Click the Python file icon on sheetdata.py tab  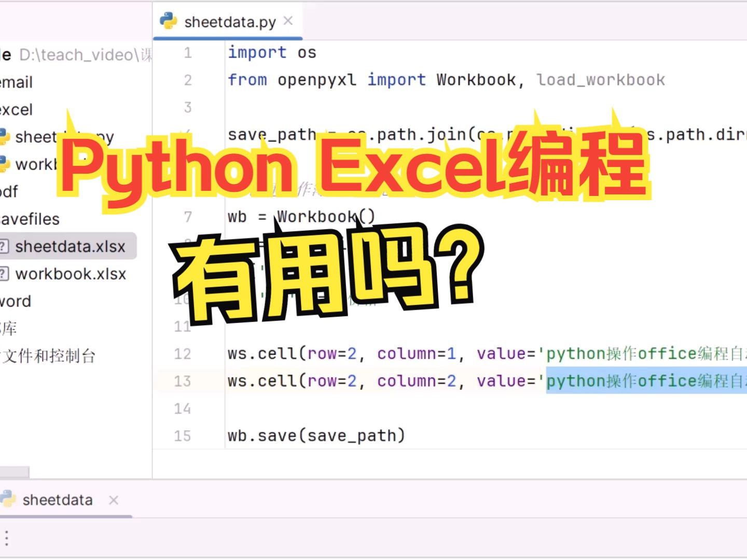click(x=168, y=21)
